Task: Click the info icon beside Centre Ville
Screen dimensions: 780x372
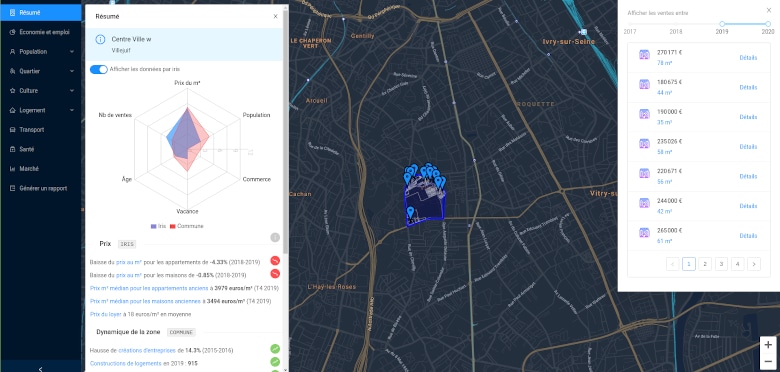Action: click(100, 39)
